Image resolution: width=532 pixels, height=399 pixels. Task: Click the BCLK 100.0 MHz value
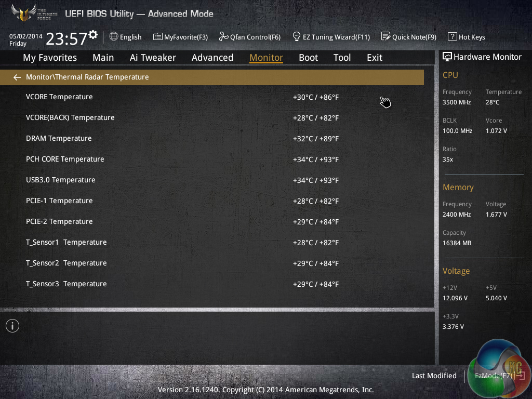[457, 130]
